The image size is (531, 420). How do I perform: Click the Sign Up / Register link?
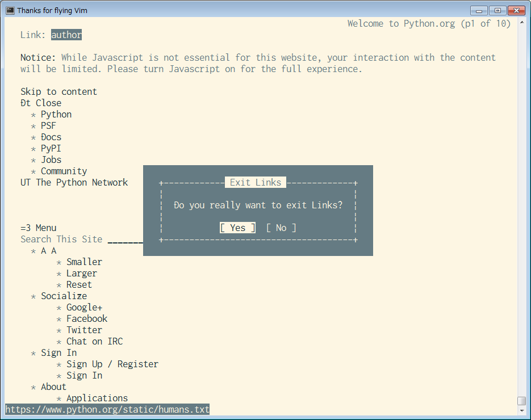[x=112, y=364]
